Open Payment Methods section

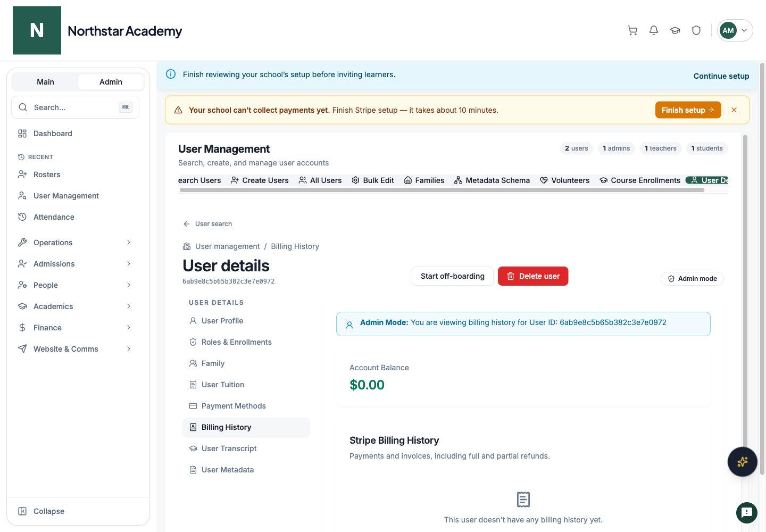246,406
